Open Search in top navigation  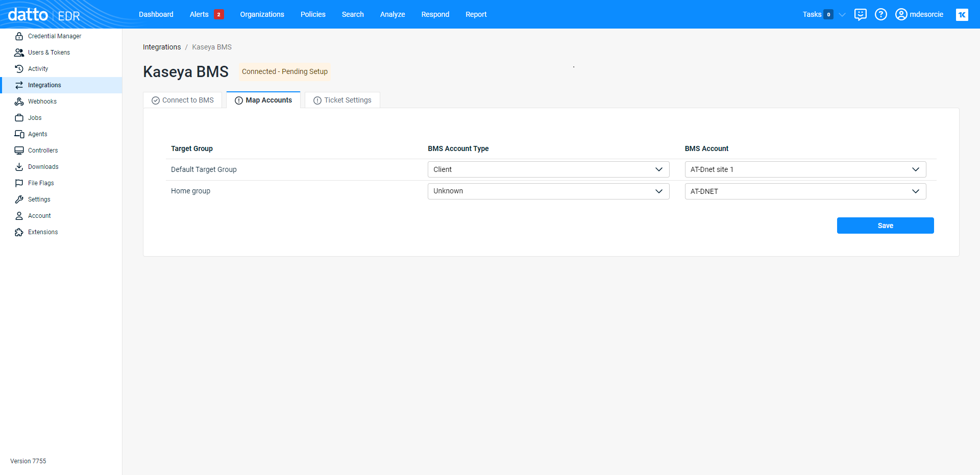(x=353, y=14)
